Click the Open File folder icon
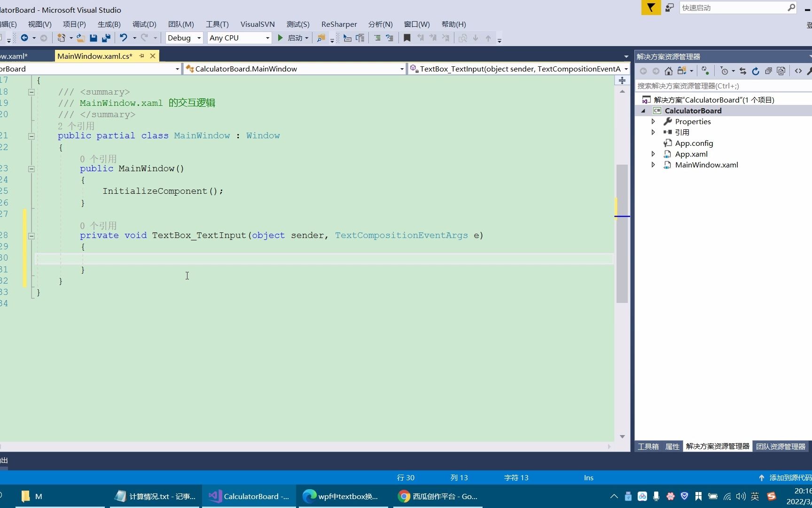The height and width of the screenshot is (508, 812). [81, 38]
